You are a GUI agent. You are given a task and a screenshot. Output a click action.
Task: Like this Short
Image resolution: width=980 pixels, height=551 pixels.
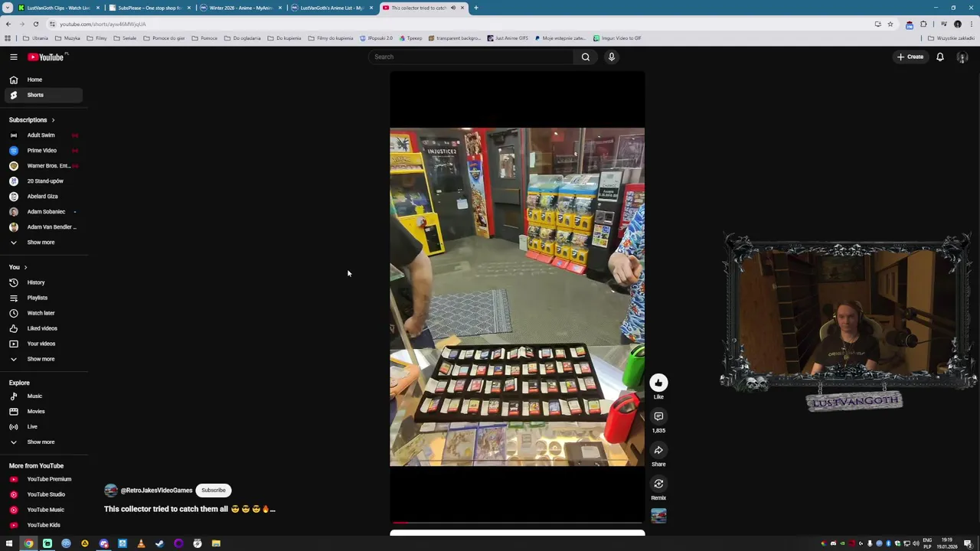tap(658, 383)
